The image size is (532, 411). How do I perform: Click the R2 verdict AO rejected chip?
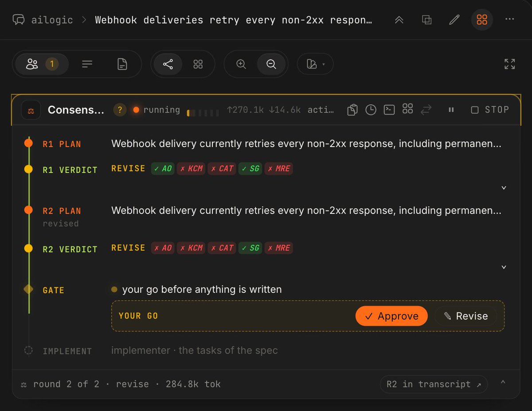(x=163, y=248)
